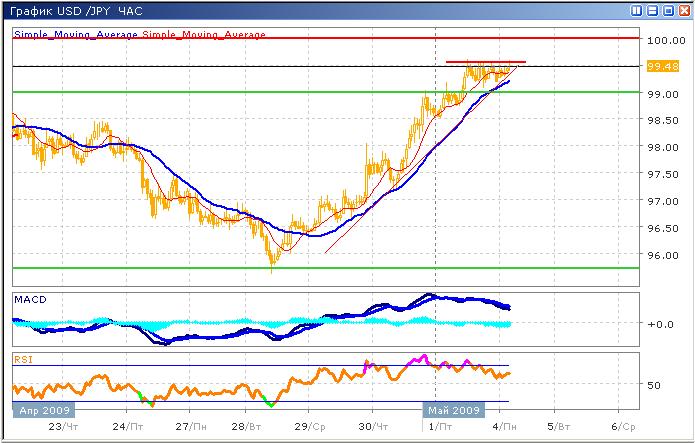Select the red Simple_Moving_Average label
This screenshot has height=443, width=695.
tap(204, 35)
